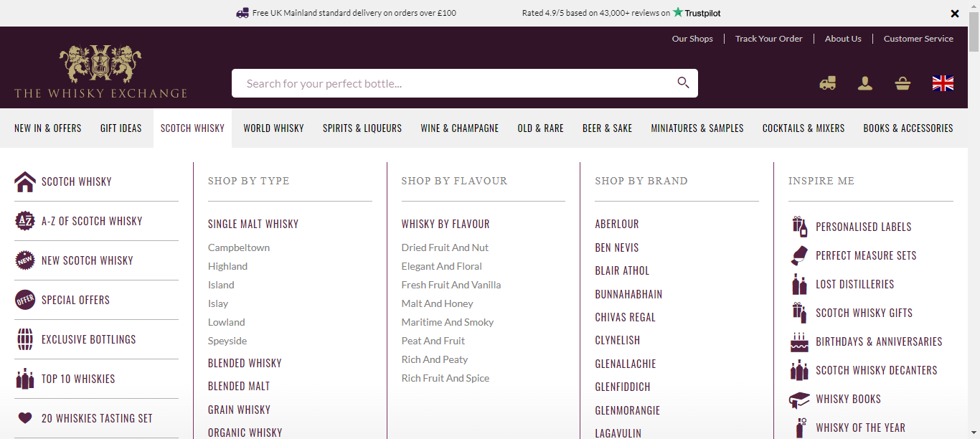Viewport: 980px width, 439px height.
Task: Select the Glenmorangie brand
Action: 628,410
